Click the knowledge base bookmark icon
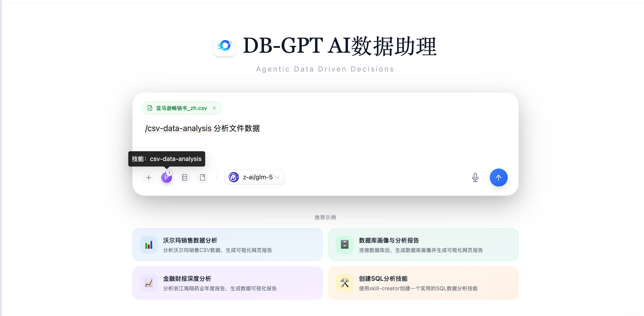Image resolution: width=644 pixels, height=316 pixels. [202, 177]
